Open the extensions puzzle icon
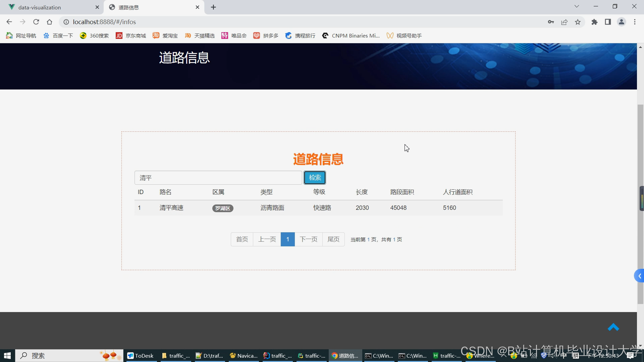This screenshot has width=644, height=362. [x=594, y=22]
